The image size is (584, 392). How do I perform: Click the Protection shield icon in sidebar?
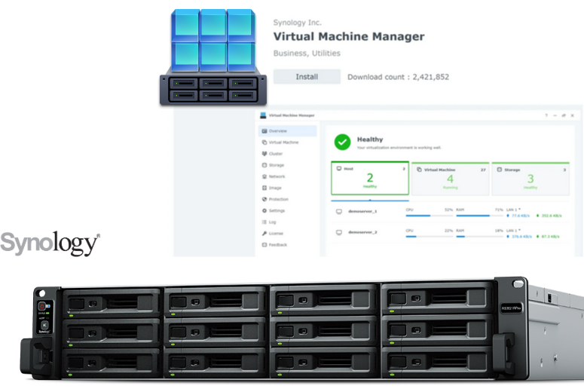click(x=264, y=199)
